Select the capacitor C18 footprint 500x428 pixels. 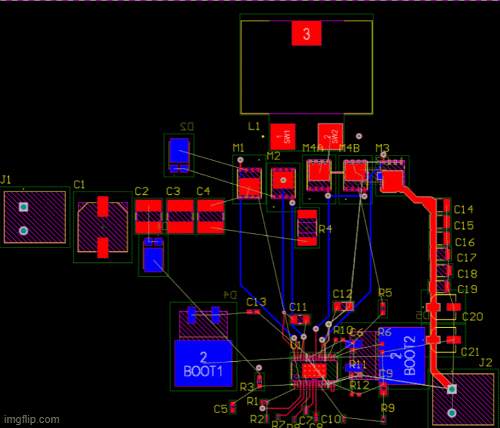click(x=443, y=271)
